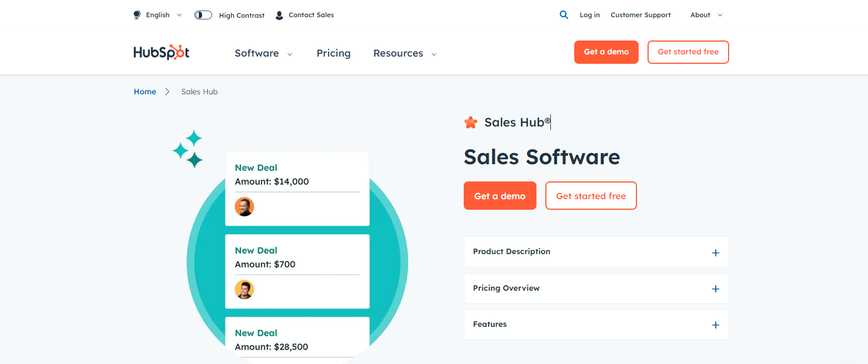Click the New Deal title on the $700 card
The image size is (868, 364).
(x=256, y=250)
